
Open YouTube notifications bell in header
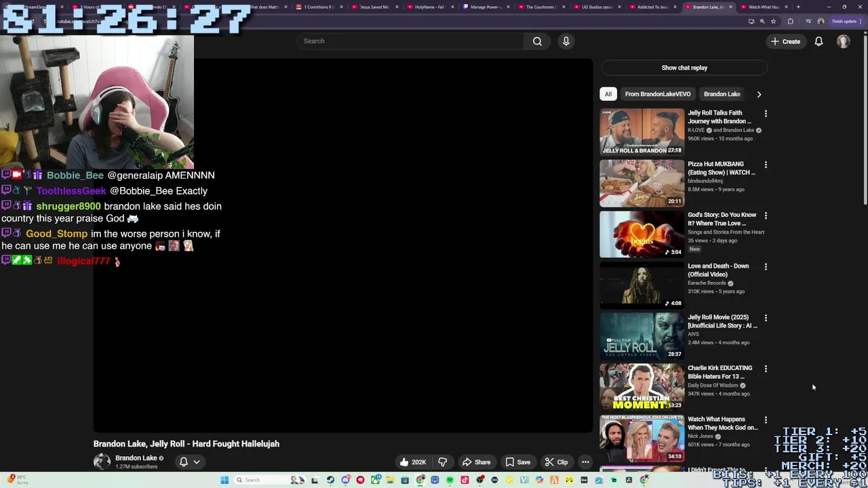click(818, 41)
